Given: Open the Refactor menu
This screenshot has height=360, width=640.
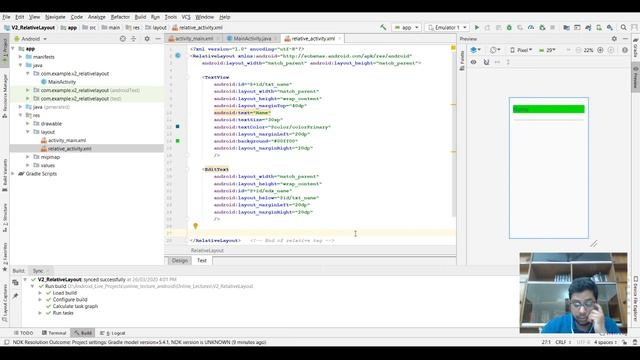Looking at the screenshot, I should 120,17.
